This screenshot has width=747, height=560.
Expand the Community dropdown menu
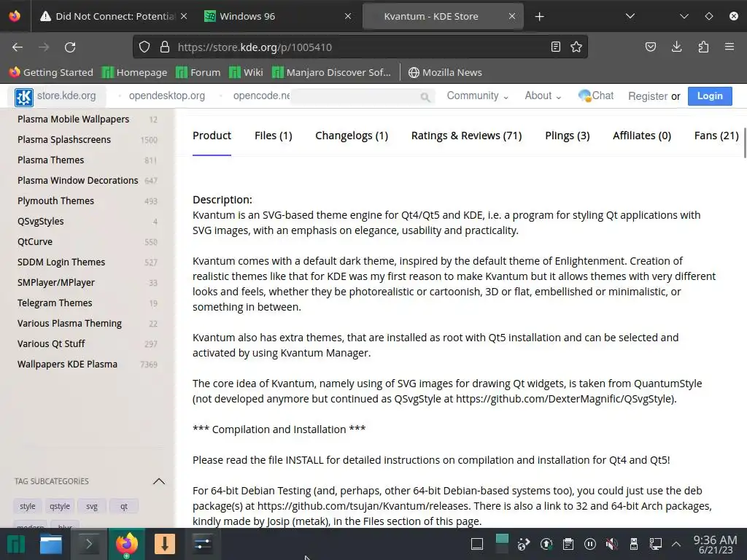pos(477,96)
